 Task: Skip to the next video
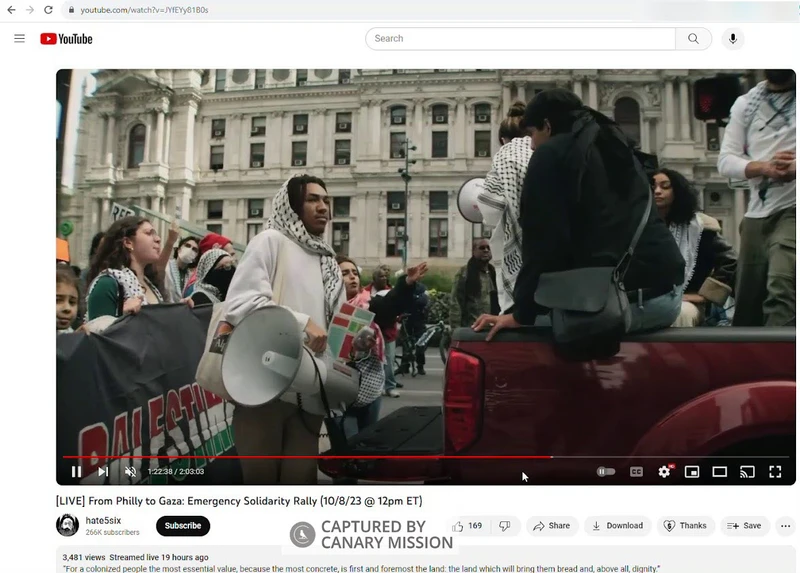103,472
